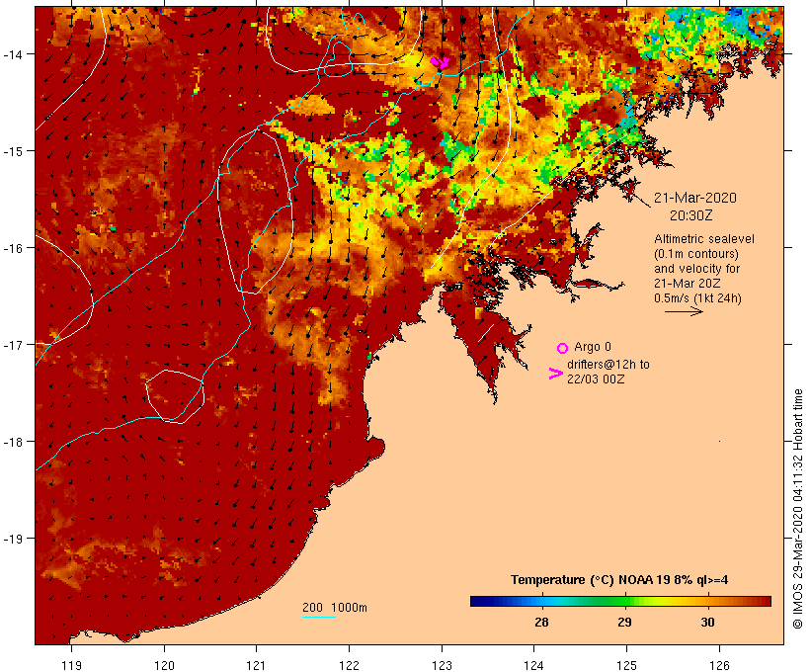810x672 pixels.
Task: Click the '(0.1m contours)' text
Action: (x=696, y=254)
